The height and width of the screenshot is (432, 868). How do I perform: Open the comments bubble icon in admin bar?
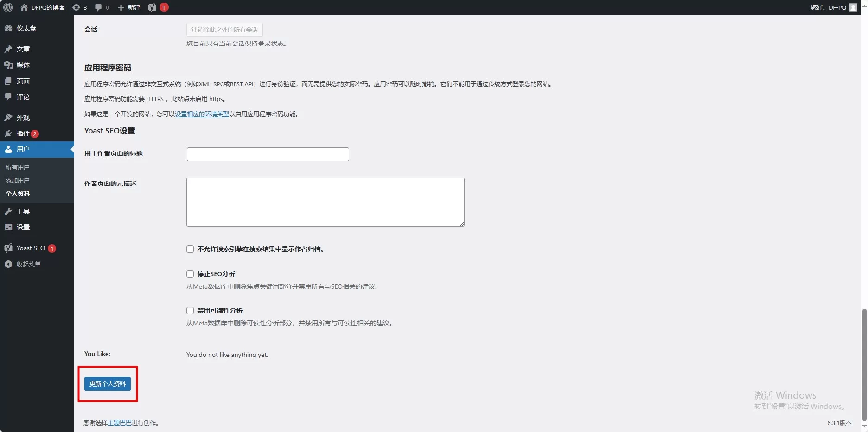tap(98, 7)
